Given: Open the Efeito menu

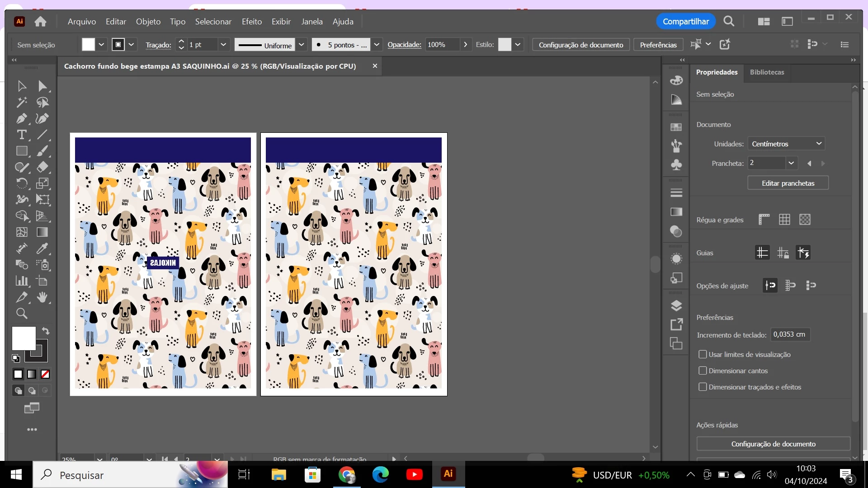Looking at the screenshot, I should (251, 22).
